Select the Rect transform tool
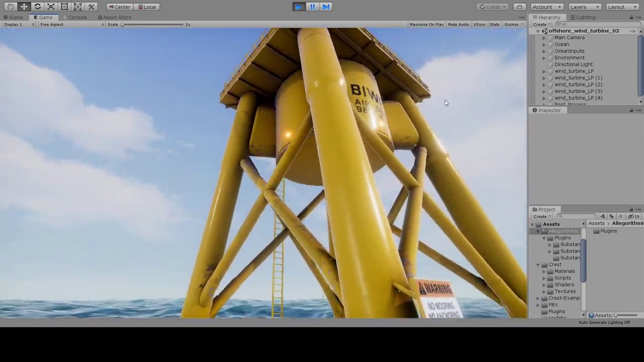The height and width of the screenshot is (362, 644). click(64, 7)
